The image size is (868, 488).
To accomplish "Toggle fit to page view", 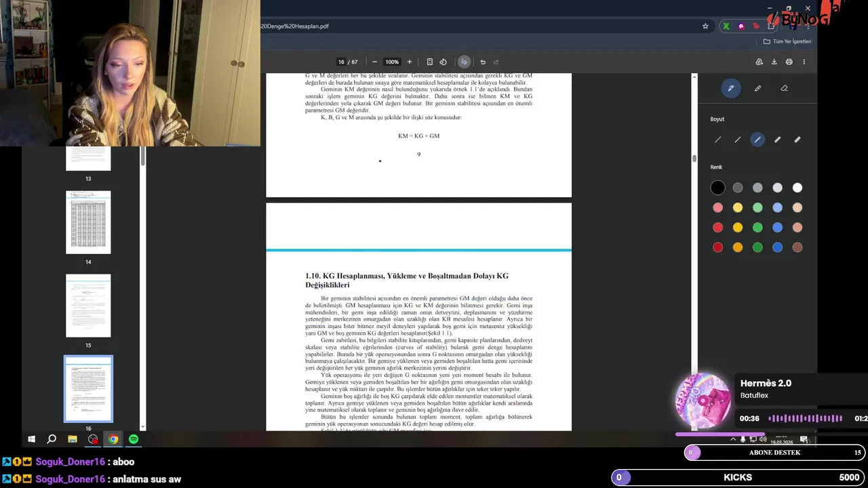I will coord(429,62).
